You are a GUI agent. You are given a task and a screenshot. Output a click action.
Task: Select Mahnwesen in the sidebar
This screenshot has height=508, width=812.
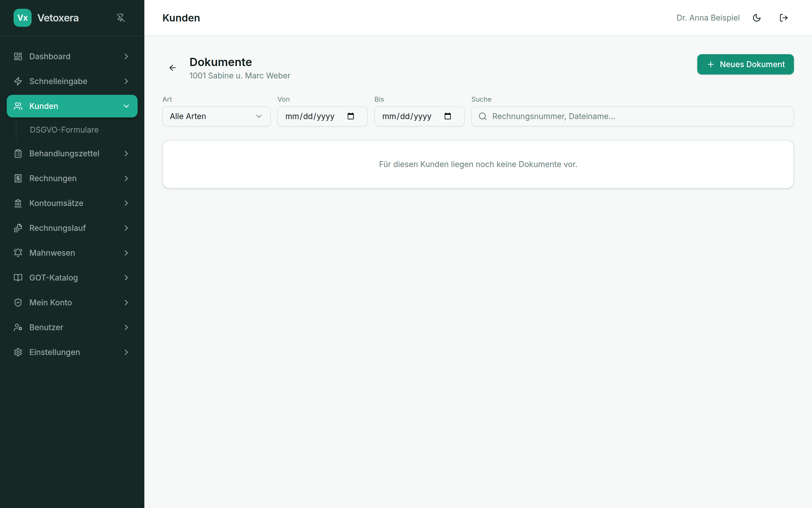pos(72,253)
